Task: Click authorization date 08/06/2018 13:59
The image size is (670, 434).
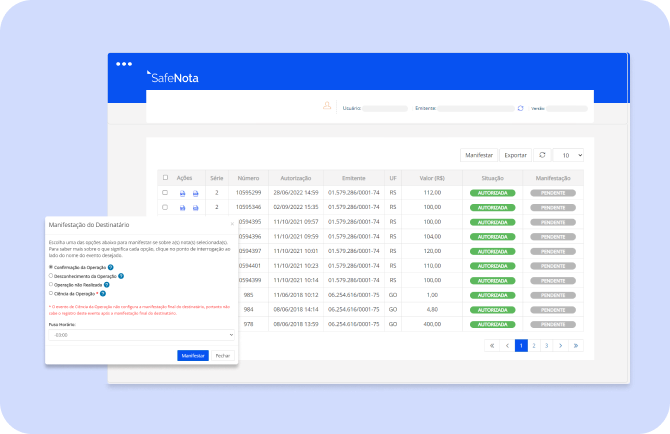Action: point(296,324)
